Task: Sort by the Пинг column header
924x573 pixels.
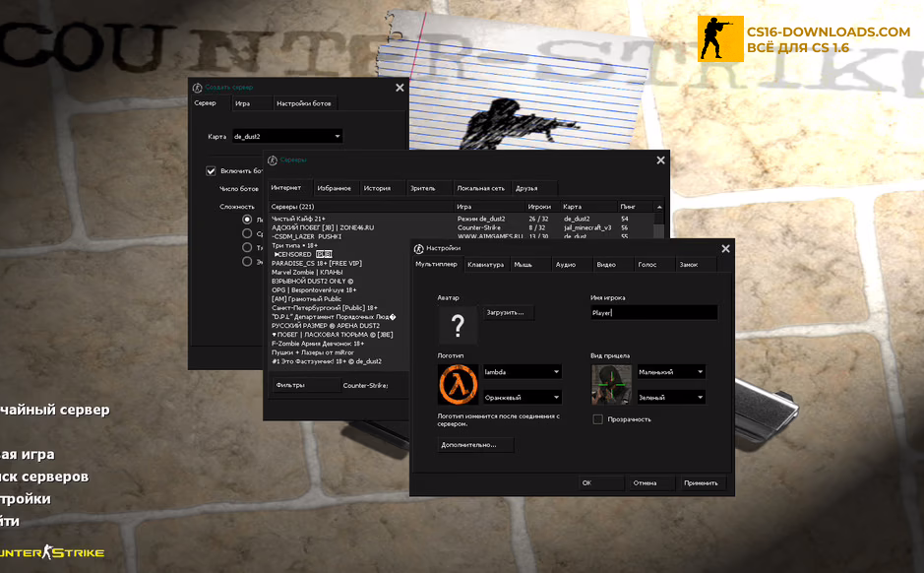Action: tap(636, 207)
